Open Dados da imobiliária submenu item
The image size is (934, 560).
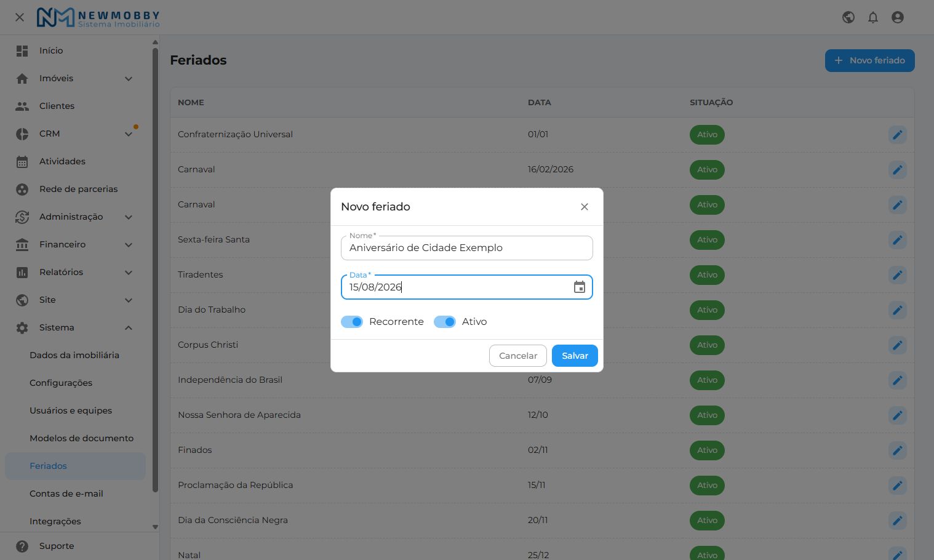click(x=75, y=356)
